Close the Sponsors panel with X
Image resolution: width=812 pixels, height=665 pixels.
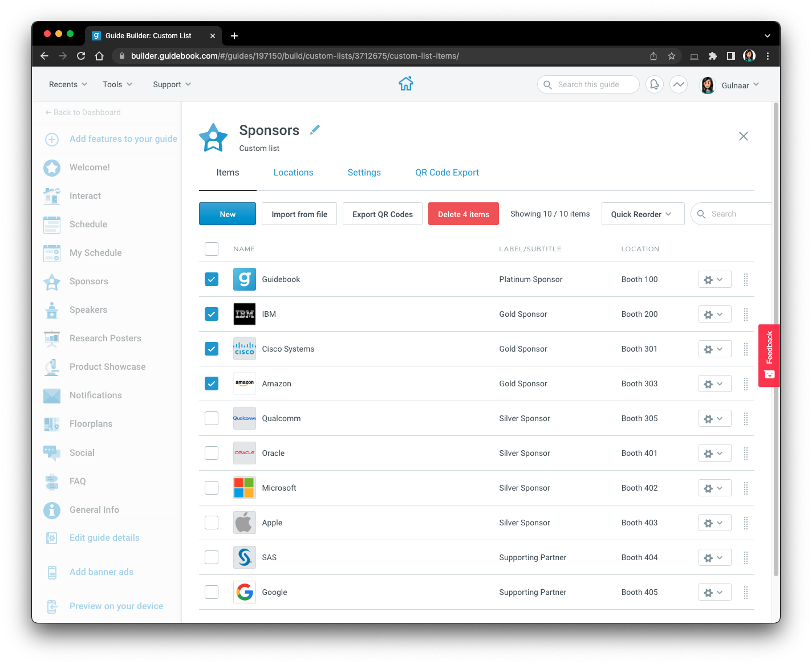coord(744,136)
